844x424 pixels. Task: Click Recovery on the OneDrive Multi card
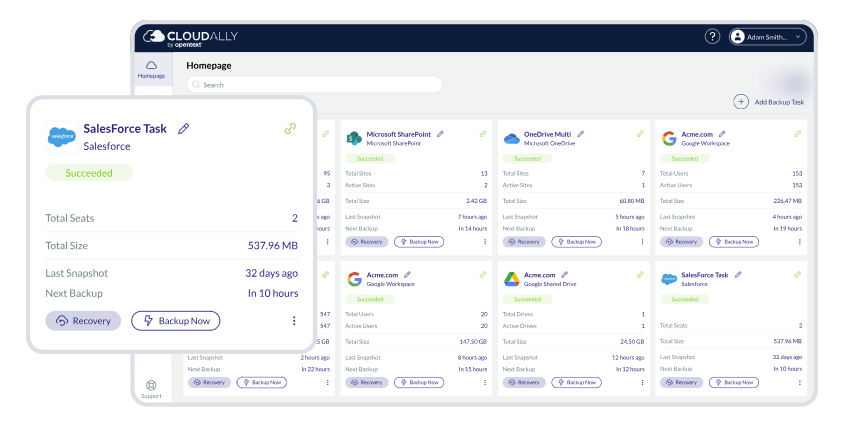(x=524, y=242)
